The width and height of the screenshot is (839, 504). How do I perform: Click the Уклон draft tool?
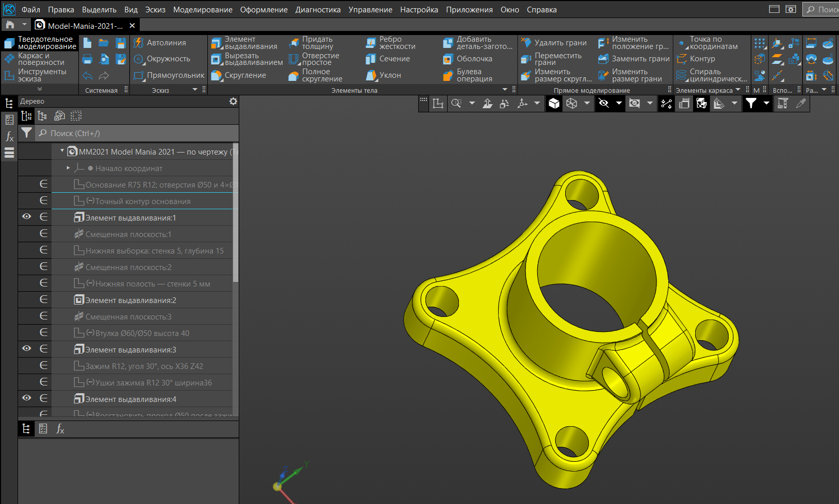click(384, 75)
